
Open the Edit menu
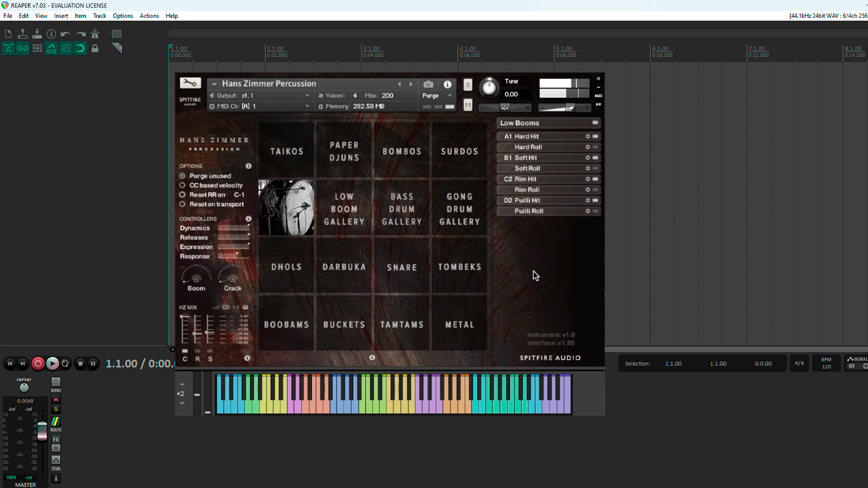(x=24, y=16)
